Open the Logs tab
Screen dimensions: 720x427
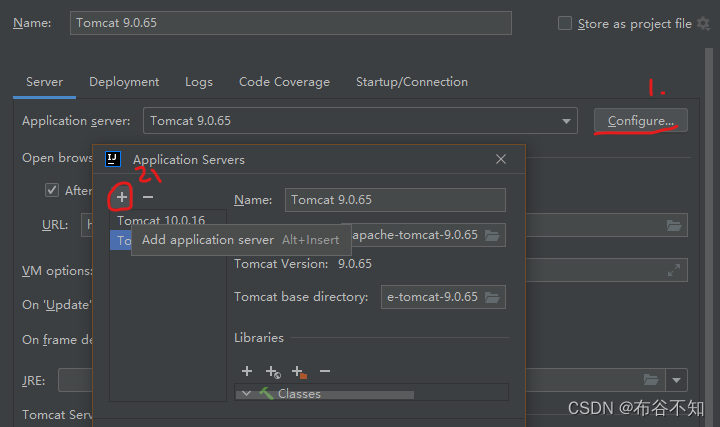coord(199,82)
